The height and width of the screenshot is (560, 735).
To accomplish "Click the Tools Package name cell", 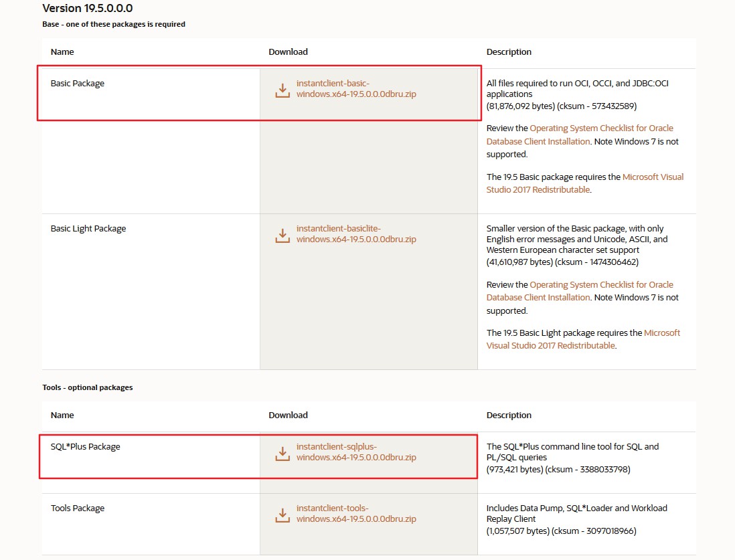I will coord(77,508).
